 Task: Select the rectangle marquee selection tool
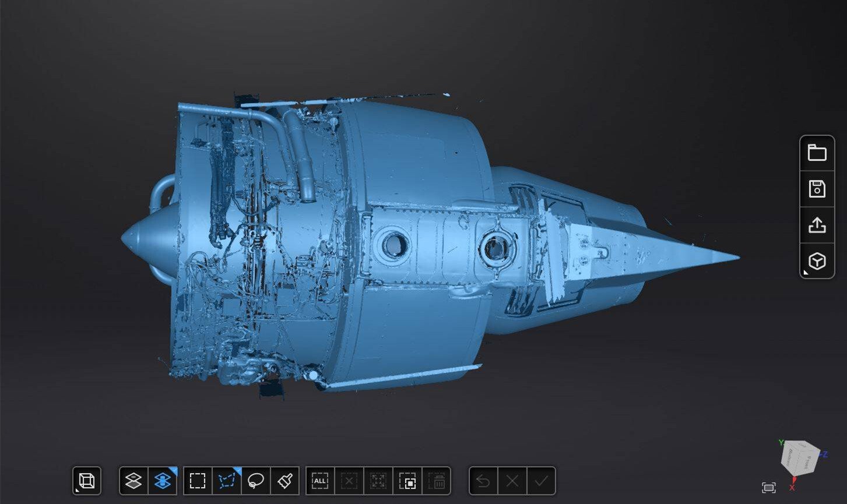pos(198,481)
